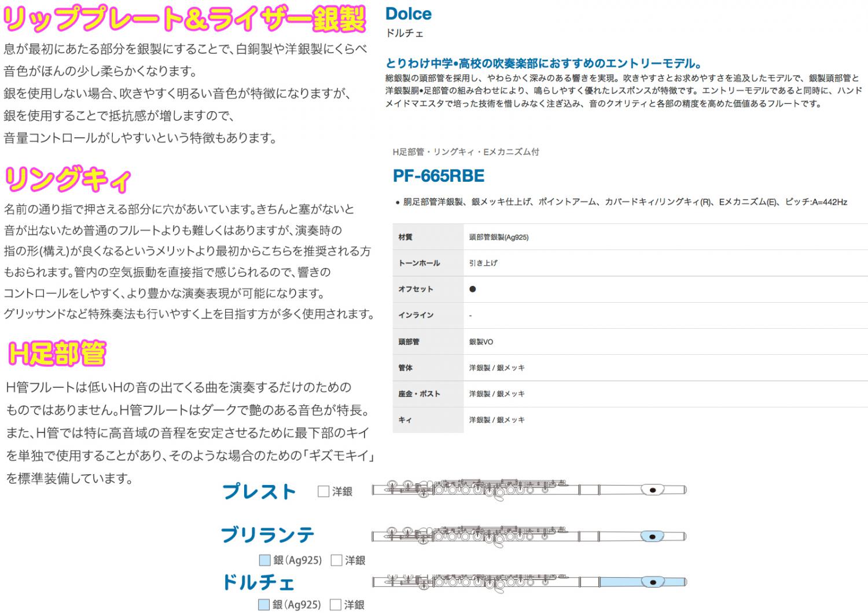The width and height of the screenshot is (868, 613).
Task: Click the black dot in オフセット row
Action: point(472,289)
